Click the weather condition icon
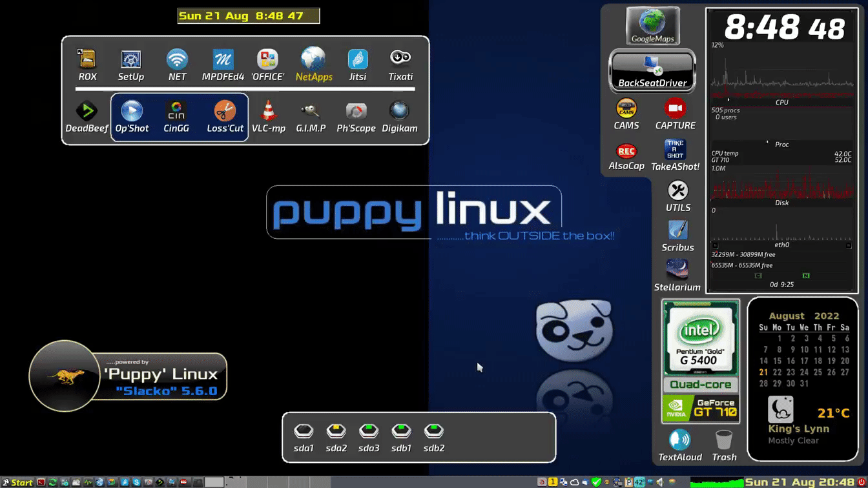This screenshot has width=868, height=488. 780,409
